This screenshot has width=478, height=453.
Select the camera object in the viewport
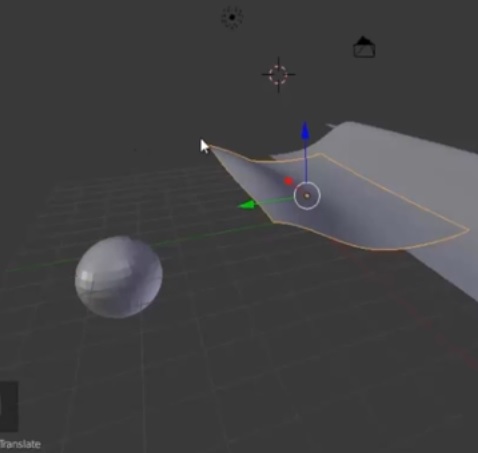[x=364, y=47]
